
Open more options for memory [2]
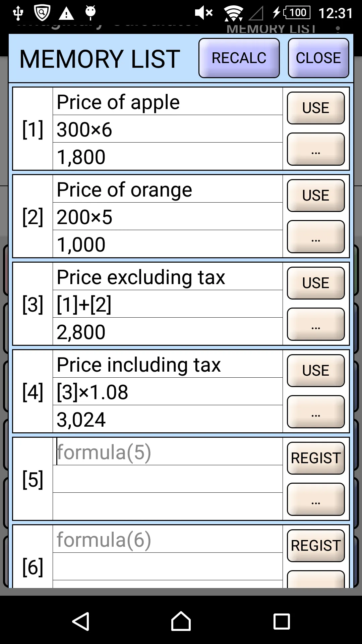tap(316, 237)
